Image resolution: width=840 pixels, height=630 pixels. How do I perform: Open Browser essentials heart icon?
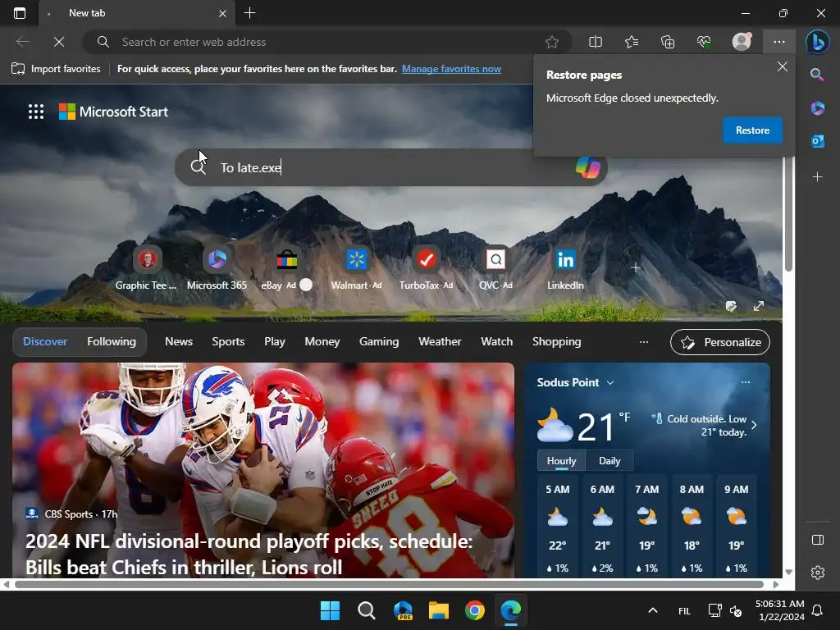703,42
